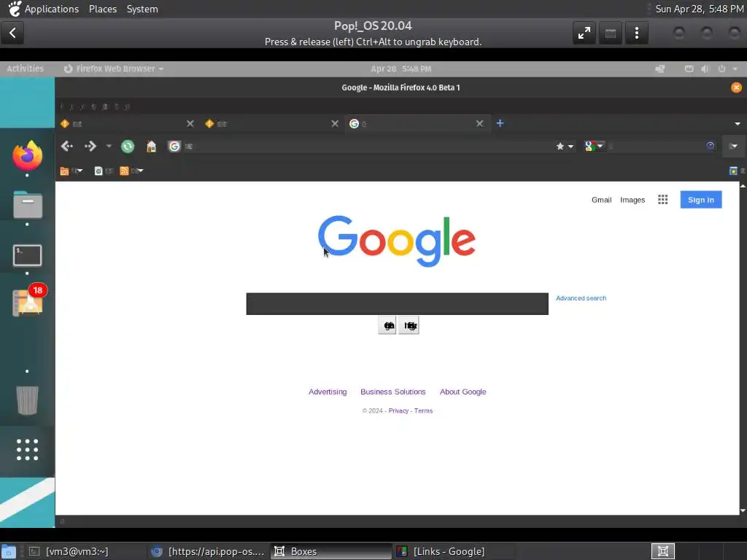Open the RSS feed bookmark dropdown
Screen dimensions: 747x560
131,171
